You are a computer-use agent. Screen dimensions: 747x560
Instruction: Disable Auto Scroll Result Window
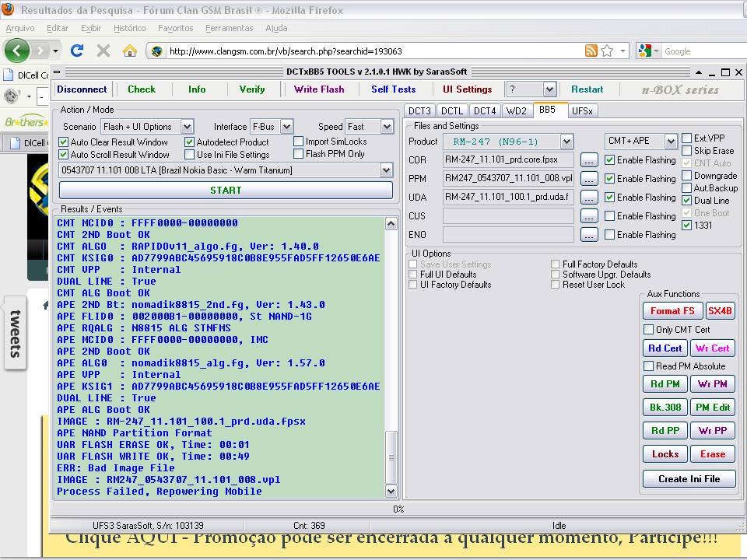click(63, 154)
